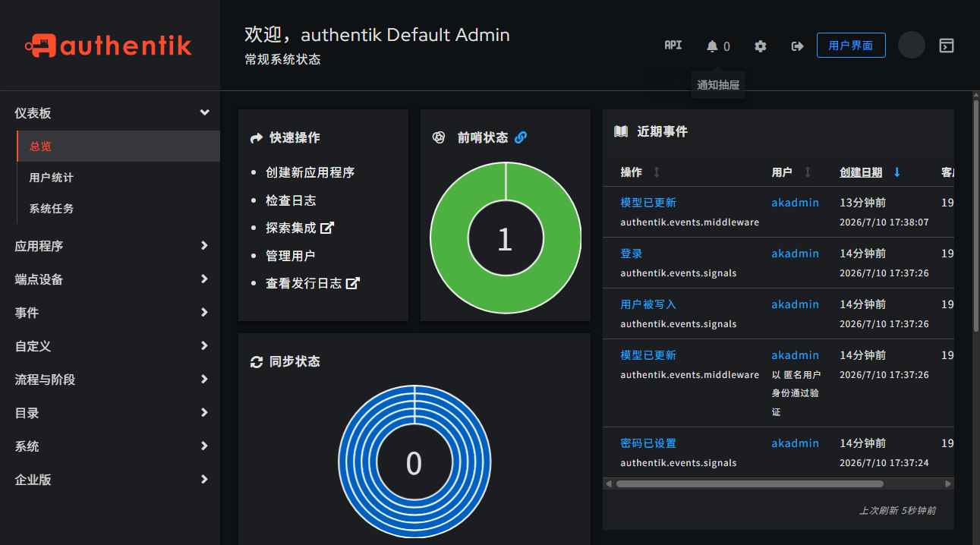
Task: Click the 同步状态 sync icon
Action: [x=257, y=362]
